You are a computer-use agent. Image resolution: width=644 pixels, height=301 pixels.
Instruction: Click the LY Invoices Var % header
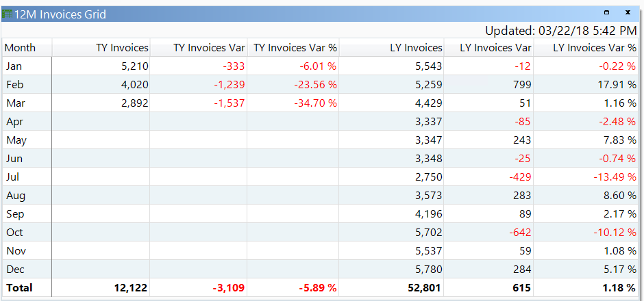pyautogui.click(x=594, y=48)
